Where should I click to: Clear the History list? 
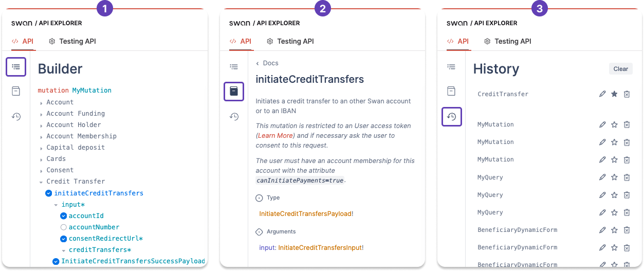click(621, 69)
